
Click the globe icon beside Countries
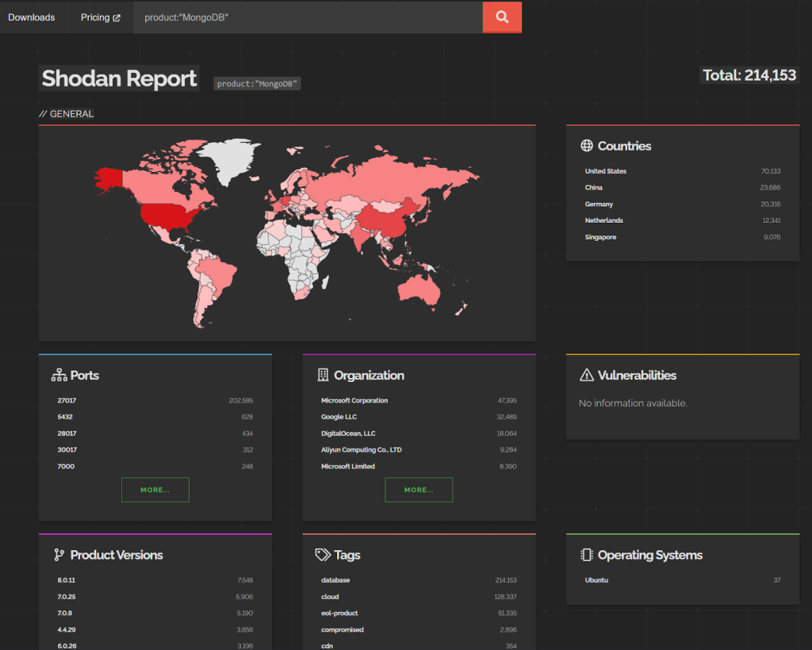coord(586,146)
